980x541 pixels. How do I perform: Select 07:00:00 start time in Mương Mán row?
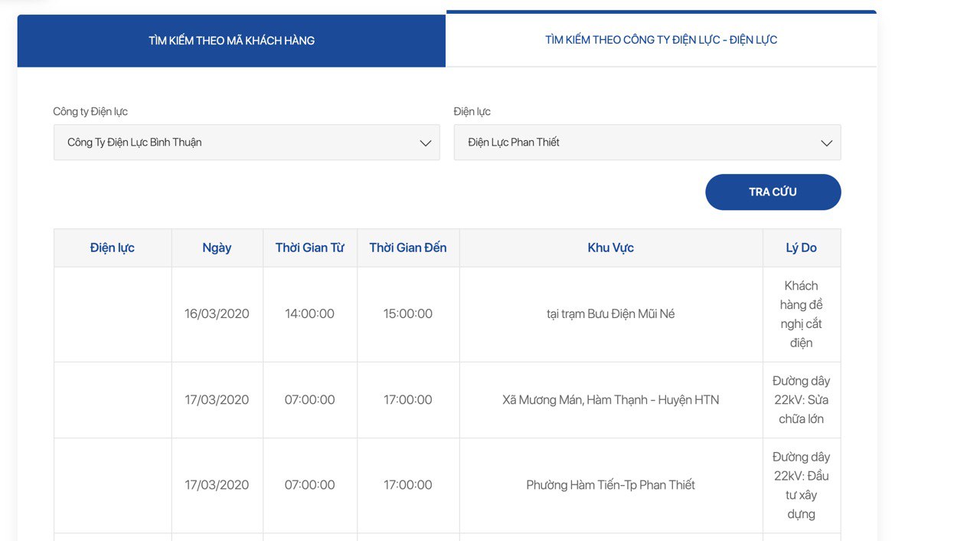click(x=310, y=400)
